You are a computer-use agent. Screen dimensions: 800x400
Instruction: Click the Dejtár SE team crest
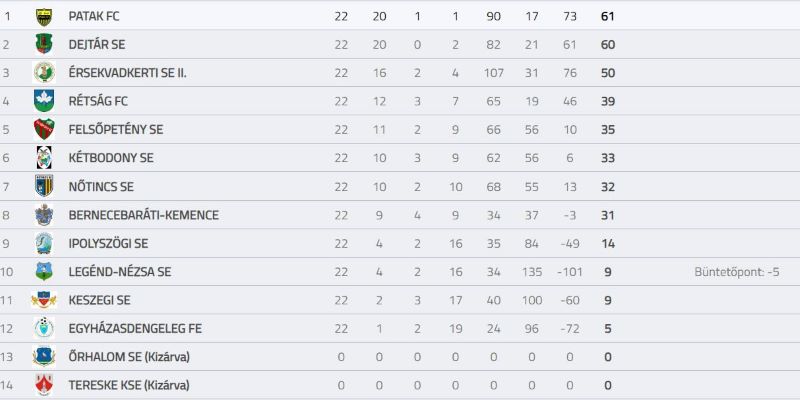pyautogui.click(x=44, y=44)
